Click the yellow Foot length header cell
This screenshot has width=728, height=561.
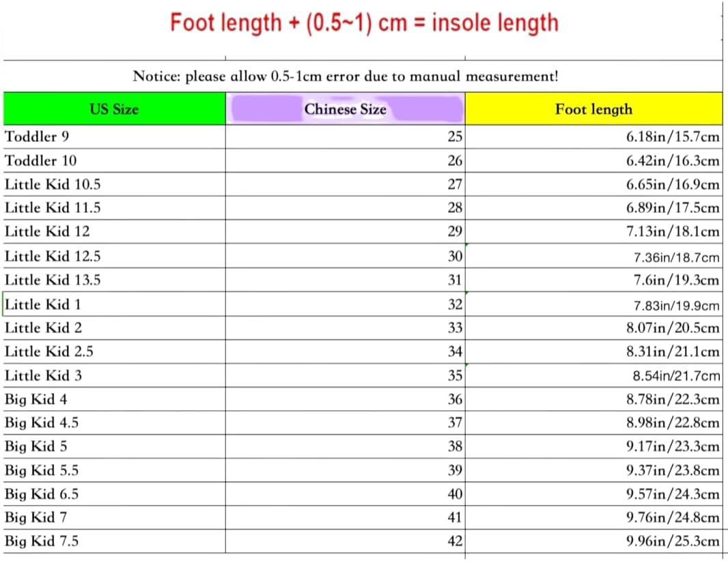tap(593, 109)
